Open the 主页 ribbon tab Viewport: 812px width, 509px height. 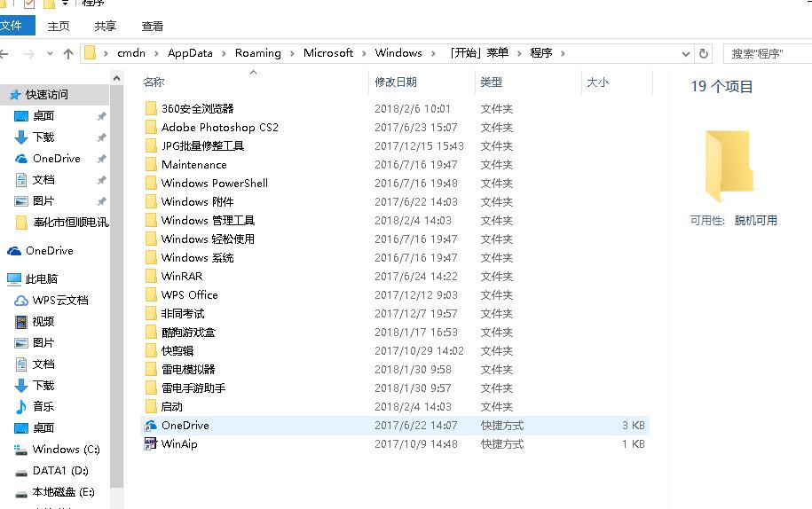[58, 26]
